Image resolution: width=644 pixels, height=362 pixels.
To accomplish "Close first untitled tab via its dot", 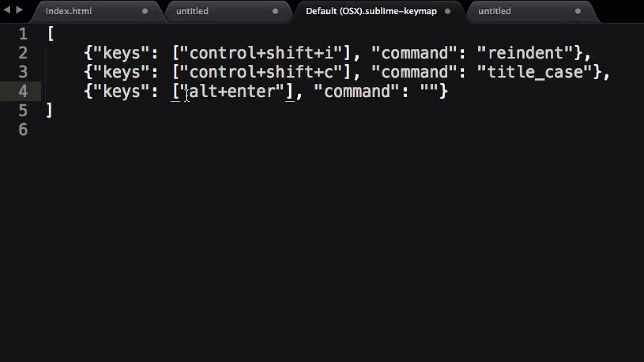I will coord(275,11).
